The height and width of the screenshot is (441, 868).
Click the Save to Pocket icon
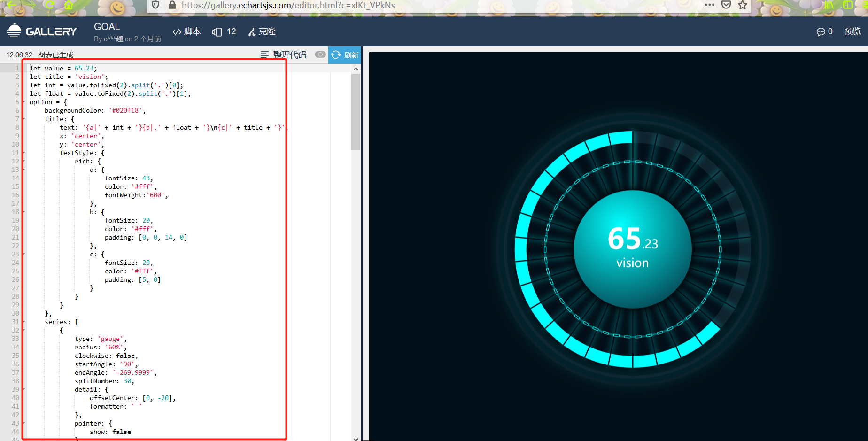pos(726,5)
